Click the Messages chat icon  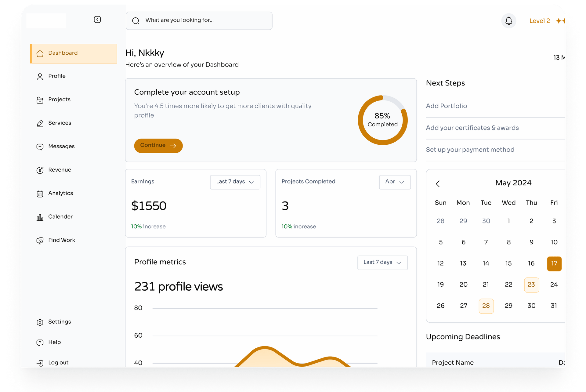coord(40,147)
